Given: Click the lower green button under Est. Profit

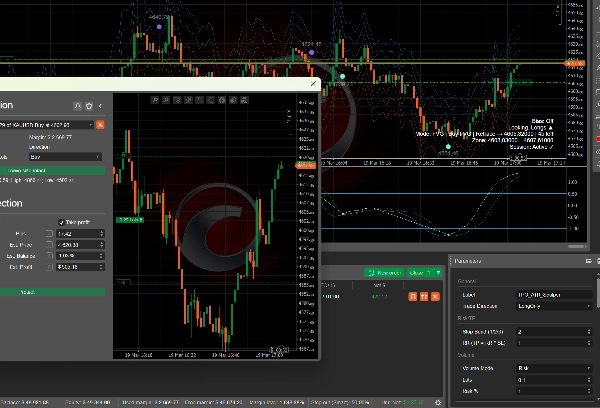Looking at the screenshot, I should [52, 292].
